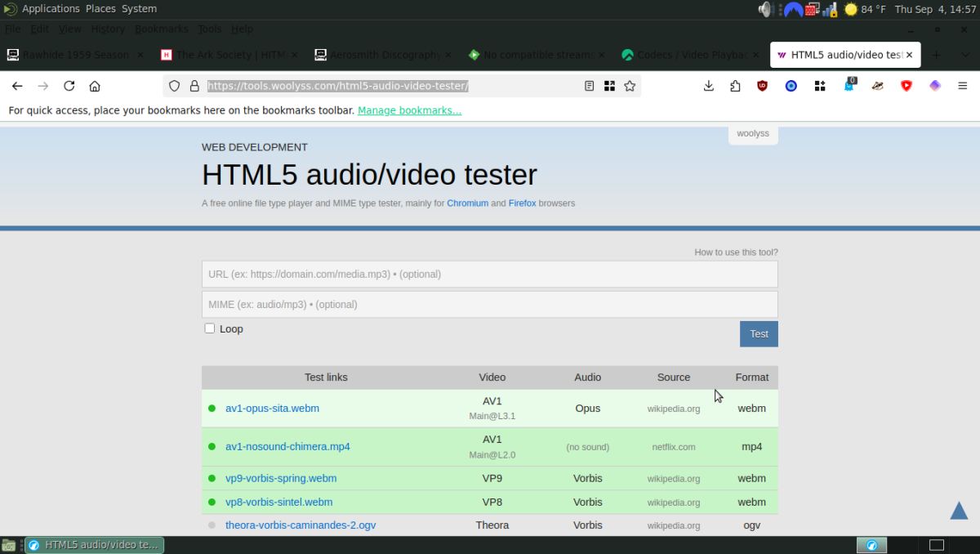Open the site security padlock panel
The height and width of the screenshot is (554, 980).
coord(193,85)
